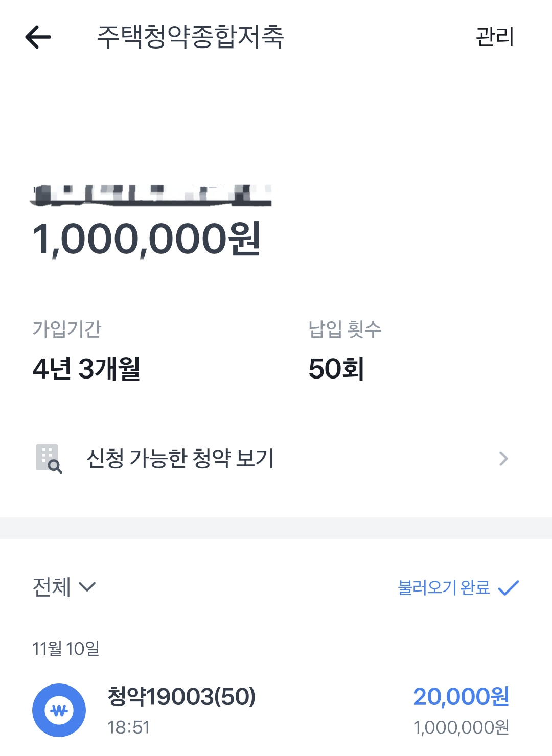Image resolution: width=552 pixels, height=756 pixels.
Task: Tap the 1,000,000원 running balance in transaction row
Action: coord(461,727)
